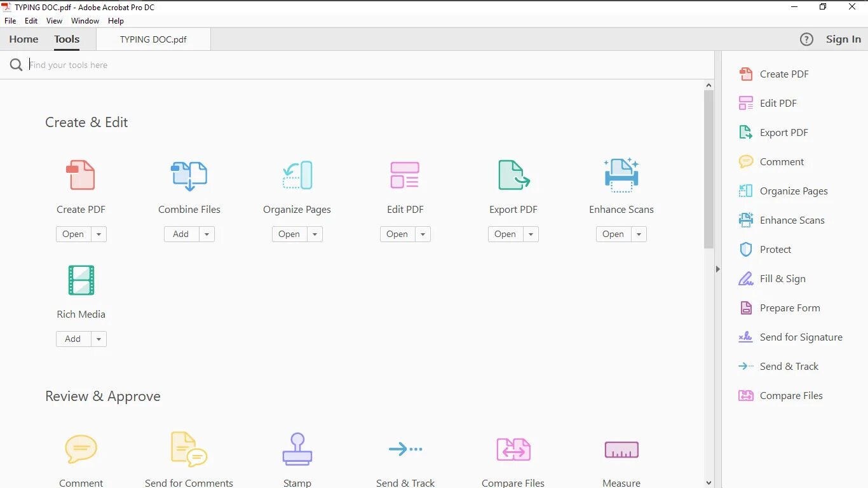Screen dimensions: 868x488
Task: Expand the dropdown arrow next to Enhance Scans Open
Action: [639, 234]
